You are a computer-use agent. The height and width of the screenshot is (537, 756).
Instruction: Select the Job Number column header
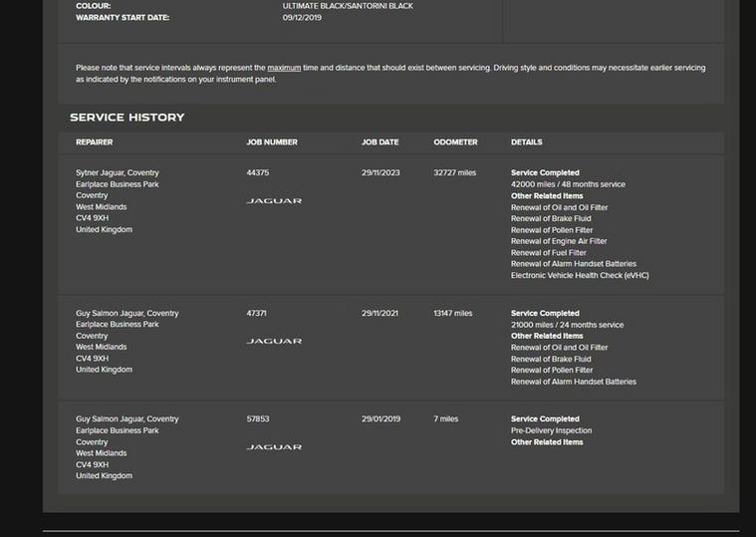coord(272,142)
